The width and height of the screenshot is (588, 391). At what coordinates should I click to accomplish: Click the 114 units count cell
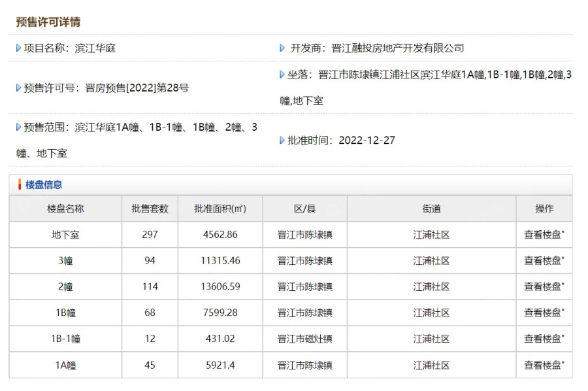click(150, 286)
